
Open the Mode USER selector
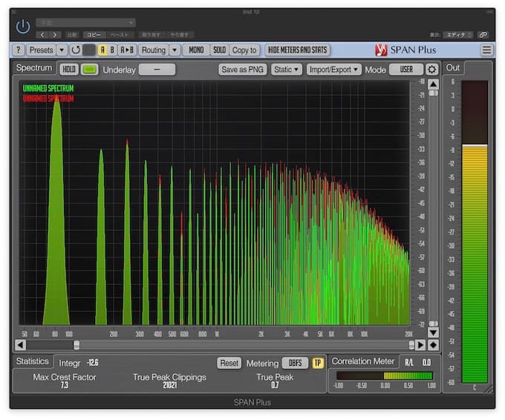406,69
